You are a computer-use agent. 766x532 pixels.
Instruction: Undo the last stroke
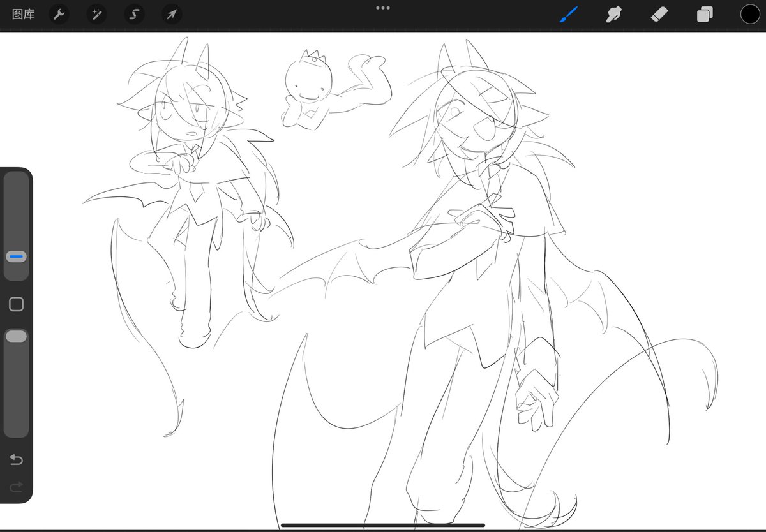coord(17,460)
